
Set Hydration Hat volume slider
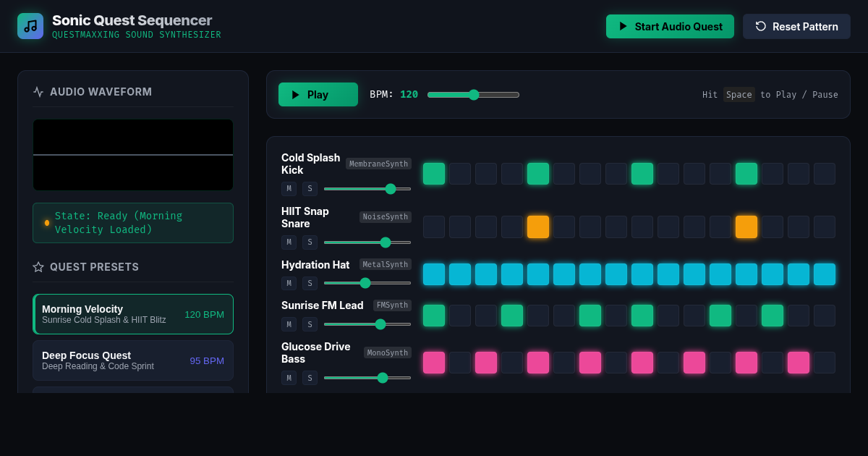pos(367,283)
